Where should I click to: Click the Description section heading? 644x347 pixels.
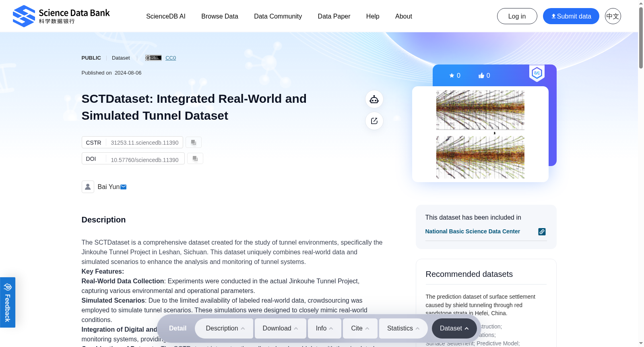[103, 220]
